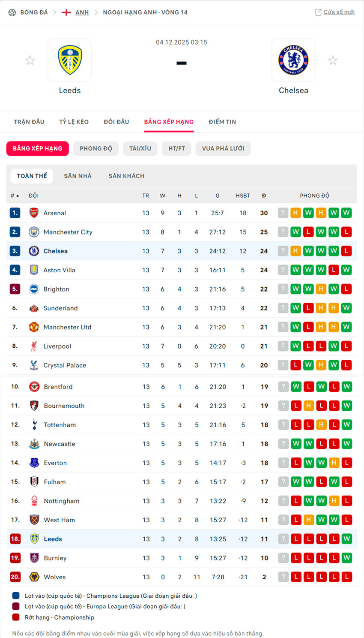This screenshot has height=638, width=364.
Task: Click the PHONG ĐỘ pill button
Action: [95, 148]
